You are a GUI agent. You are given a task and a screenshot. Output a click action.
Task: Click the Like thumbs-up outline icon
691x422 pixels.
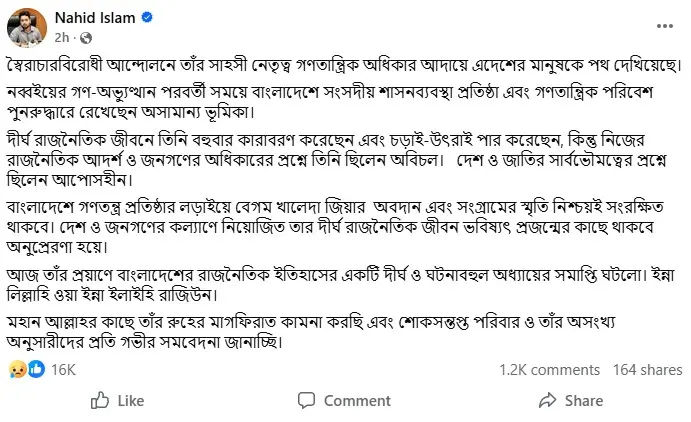click(x=100, y=400)
